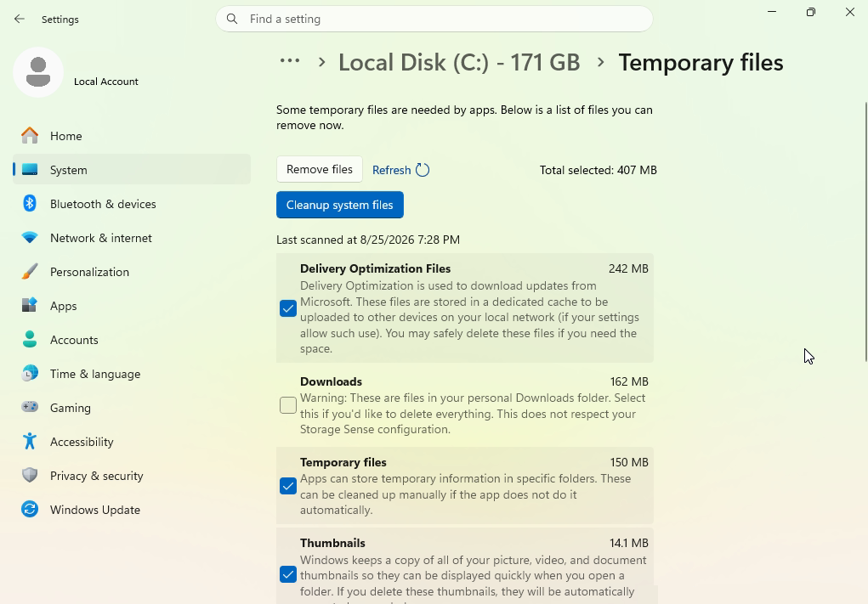The height and width of the screenshot is (604, 868).
Task: Uncheck the Thumbnails checkbox
Action: click(x=288, y=574)
